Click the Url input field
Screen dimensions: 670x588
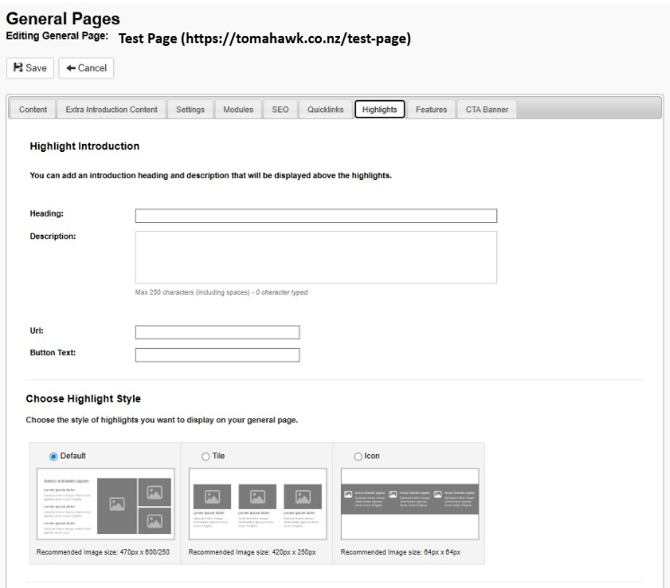coord(217,333)
